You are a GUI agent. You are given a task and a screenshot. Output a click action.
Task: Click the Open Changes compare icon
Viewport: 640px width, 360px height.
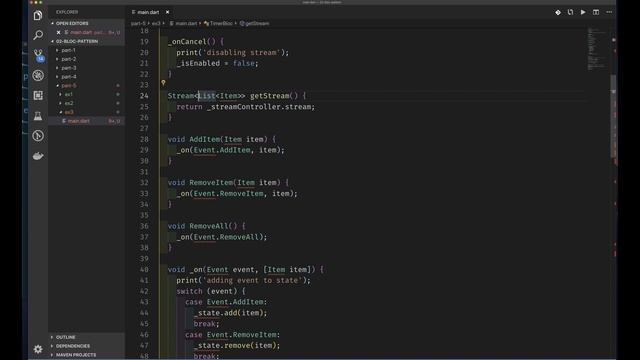pyautogui.click(x=570, y=12)
